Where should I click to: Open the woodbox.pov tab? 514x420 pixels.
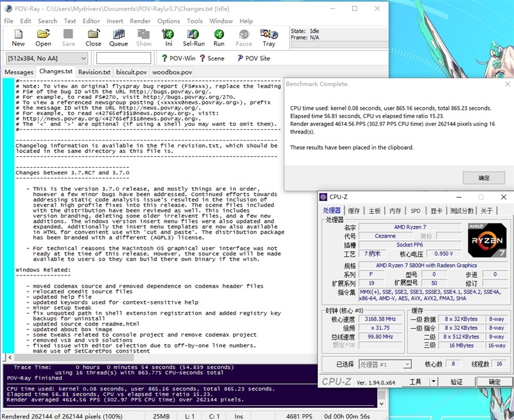tap(172, 72)
